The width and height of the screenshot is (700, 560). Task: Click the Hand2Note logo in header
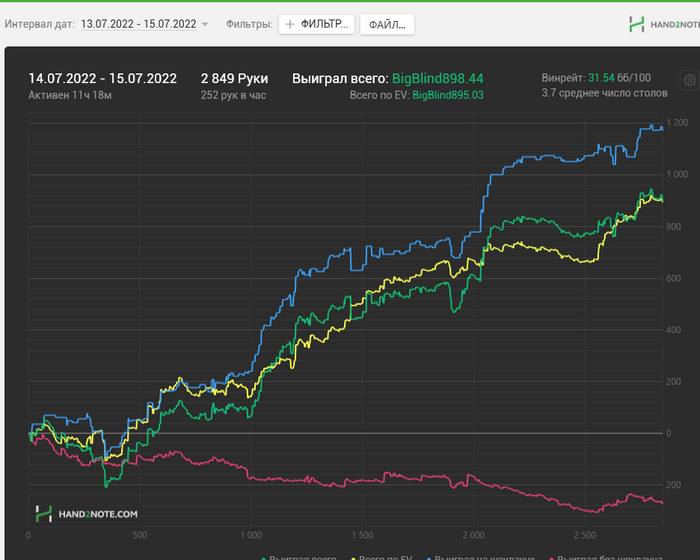click(x=664, y=25)
